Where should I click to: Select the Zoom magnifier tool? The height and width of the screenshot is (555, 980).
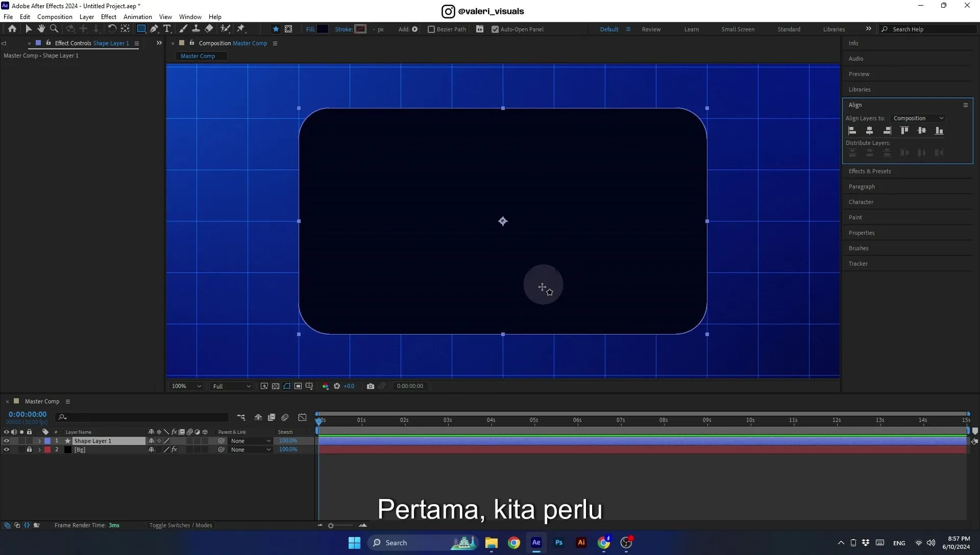(54, 29)
